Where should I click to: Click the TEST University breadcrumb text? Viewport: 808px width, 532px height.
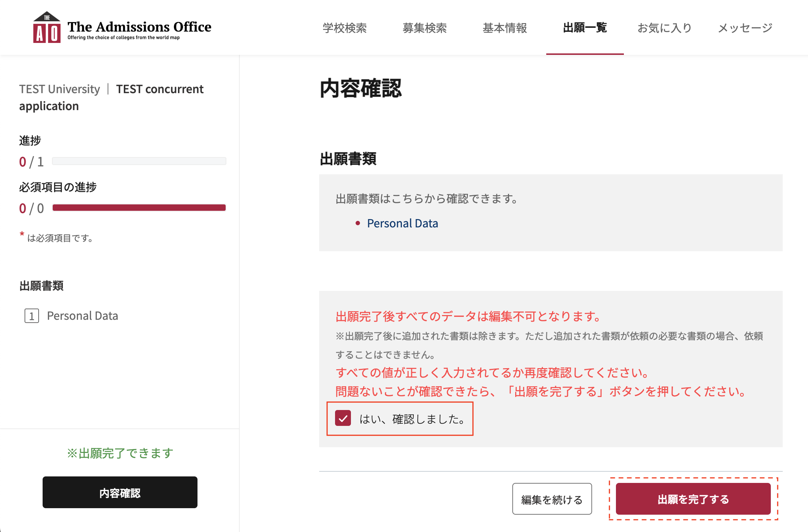(60, 89)
